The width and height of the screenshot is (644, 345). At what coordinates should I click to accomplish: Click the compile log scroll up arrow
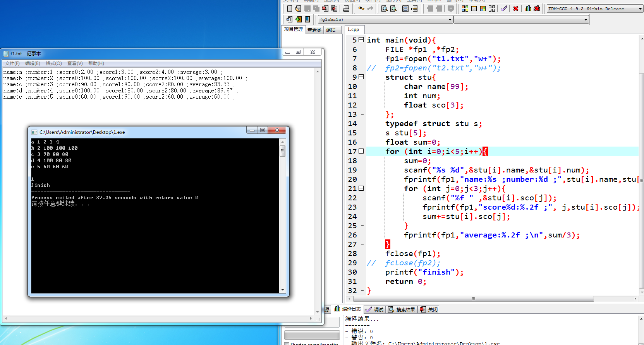pos(641,319)
